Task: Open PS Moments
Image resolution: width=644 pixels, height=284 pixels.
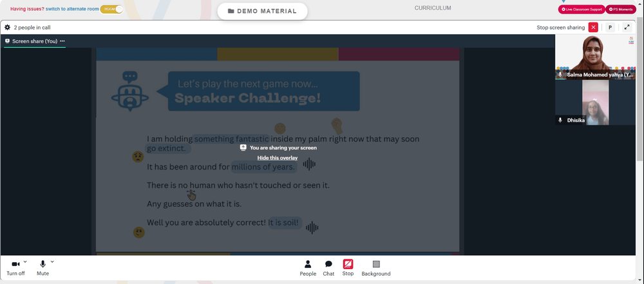Action: click(x=621, y=9)
